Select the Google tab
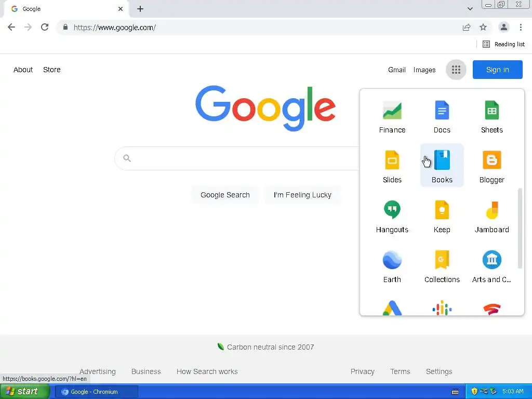 tap(66, 9)
